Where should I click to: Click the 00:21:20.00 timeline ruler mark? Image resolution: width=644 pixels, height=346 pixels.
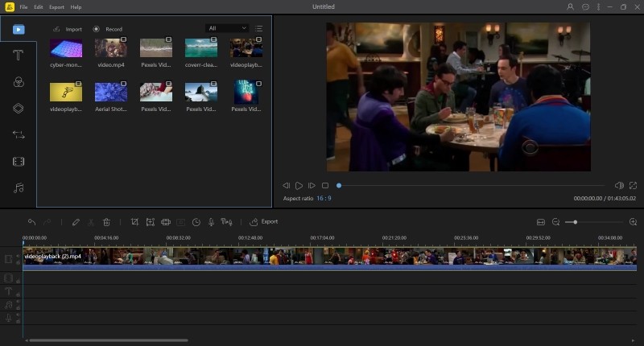[394, 237]
